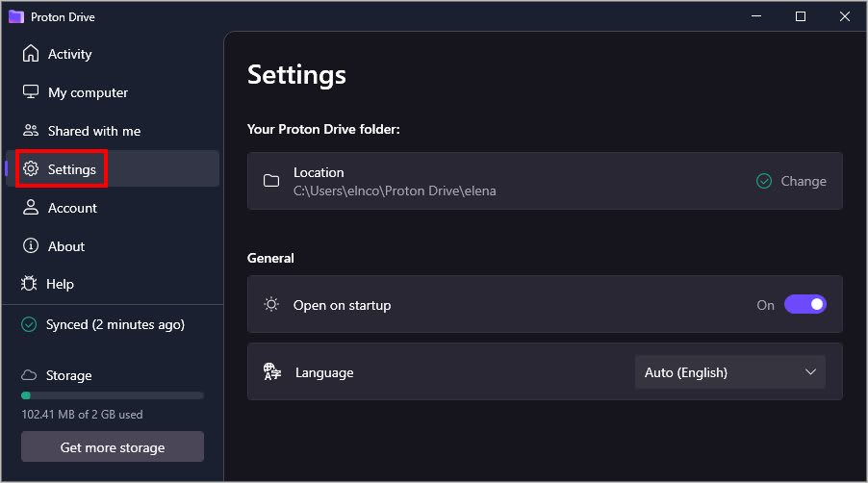Click the Help bug icon
Viewport: 868px width, 483px height.
[29, 284]
